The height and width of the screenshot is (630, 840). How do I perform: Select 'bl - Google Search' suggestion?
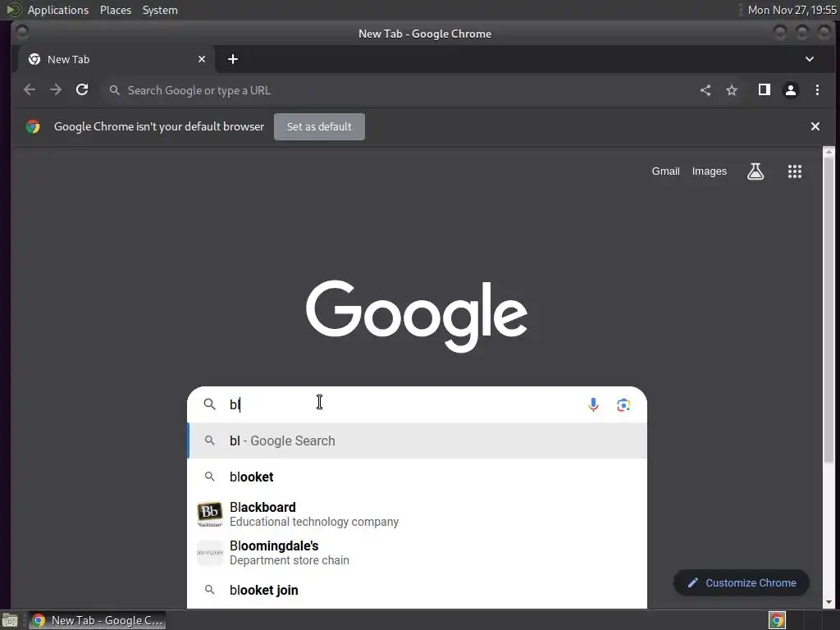coord(418,441)
